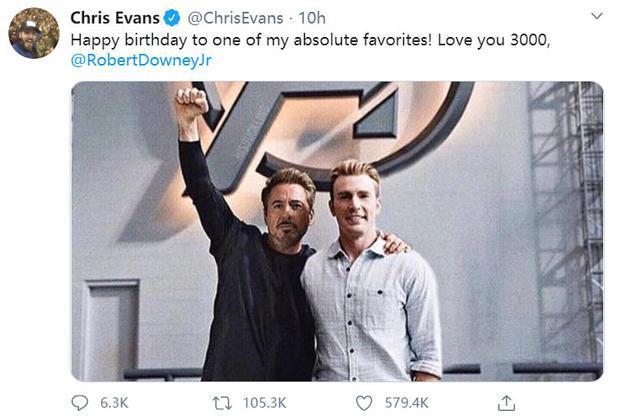Click the blue verified badge
This screenshot has height=416, width=620.
171,18
